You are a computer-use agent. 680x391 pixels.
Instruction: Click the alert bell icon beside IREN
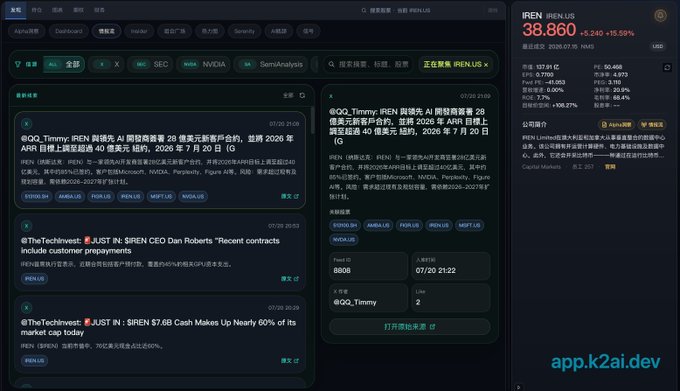point(660,16)
